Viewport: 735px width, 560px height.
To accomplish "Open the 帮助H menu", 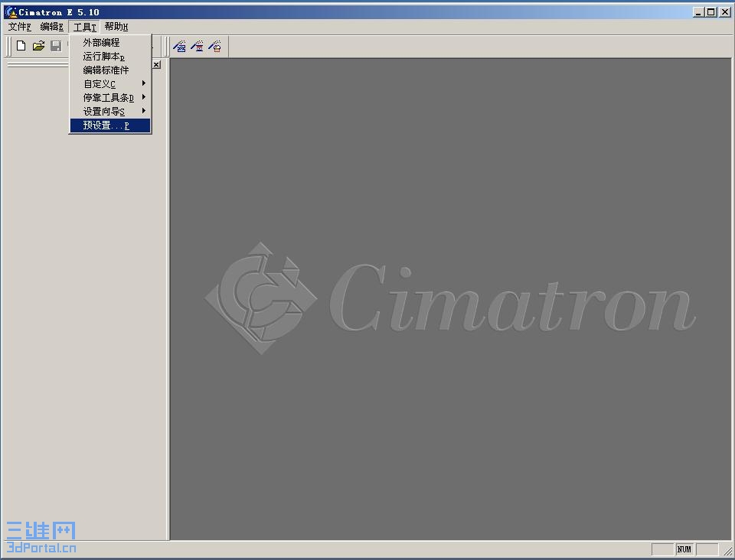I will (x=116, y=27).
